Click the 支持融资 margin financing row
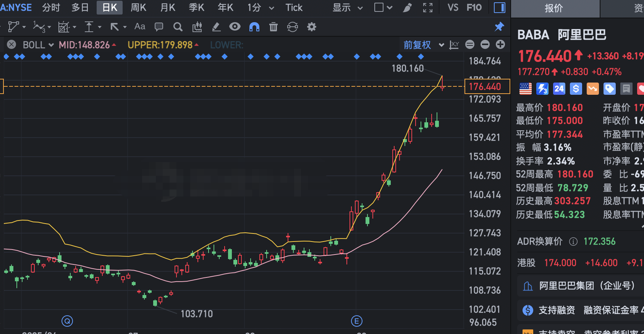The height and width of the screenshot is (334, 644). [x=581, y=310]
